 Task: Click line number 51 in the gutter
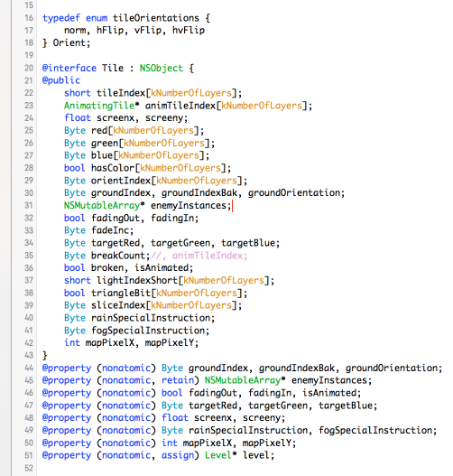tap(29, 455)
